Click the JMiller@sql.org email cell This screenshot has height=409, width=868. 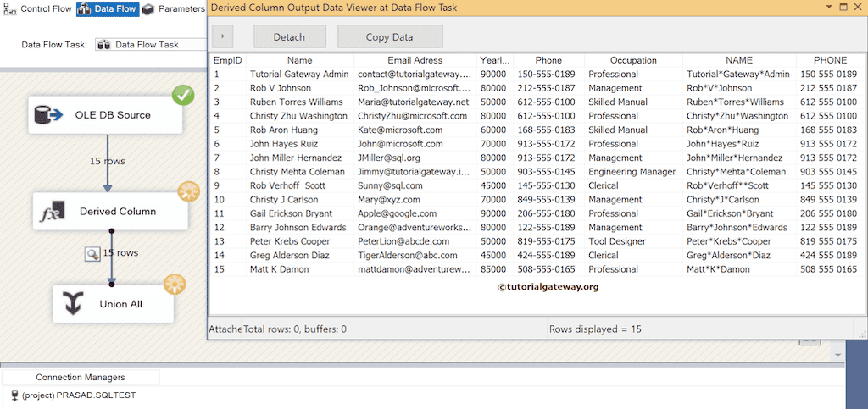click(x=415, y=158)
